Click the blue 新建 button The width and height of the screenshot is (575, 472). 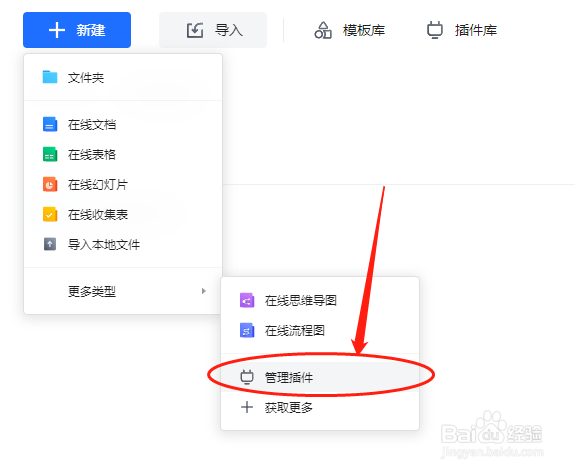[x=77, y=30]
